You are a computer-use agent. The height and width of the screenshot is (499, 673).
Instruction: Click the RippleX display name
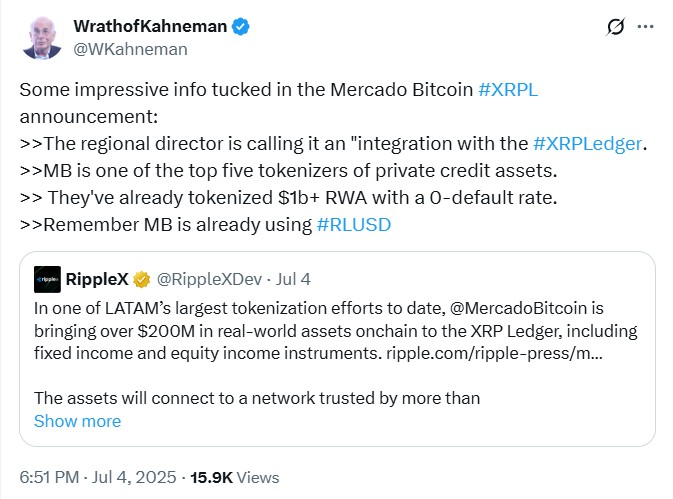click(97, 279)
